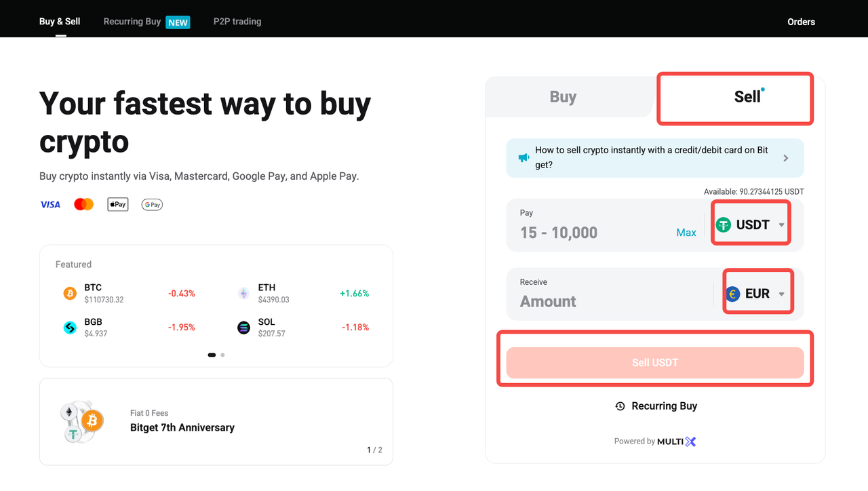Open Recurring Buy in top navigation
868x491 pixels.
[132, 22]
